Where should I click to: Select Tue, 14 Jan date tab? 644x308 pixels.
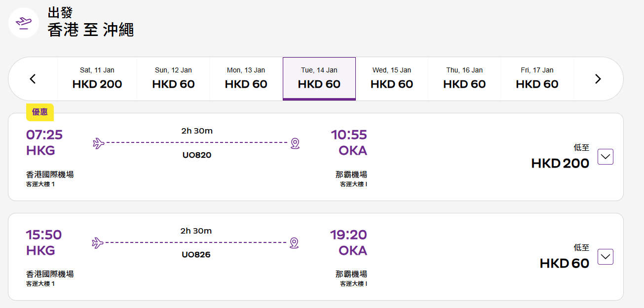[x=319, y=79]
